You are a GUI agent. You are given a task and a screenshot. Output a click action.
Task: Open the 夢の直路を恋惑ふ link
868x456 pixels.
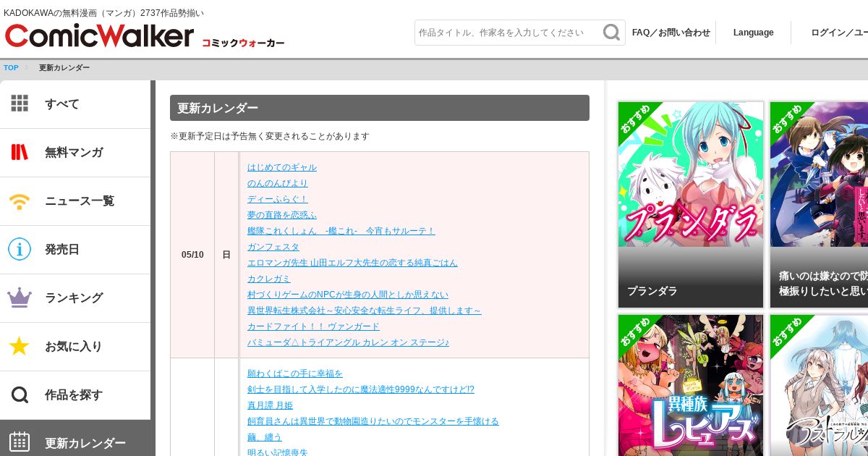pos(282,215)
